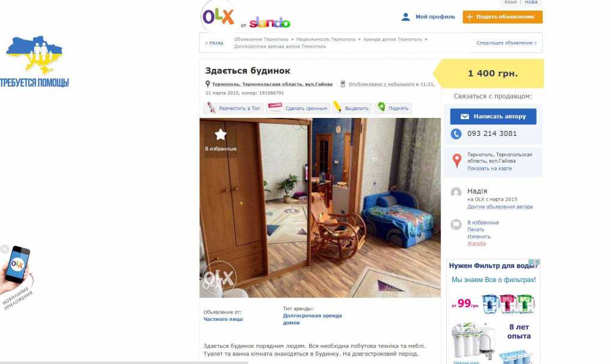Click the OLX logo
The image size is (611, 364).
(218, 17)
